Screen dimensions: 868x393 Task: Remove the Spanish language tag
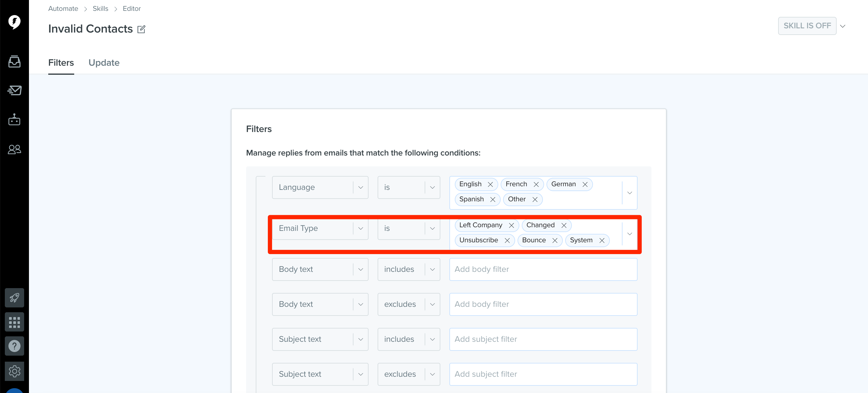(493, 200)
